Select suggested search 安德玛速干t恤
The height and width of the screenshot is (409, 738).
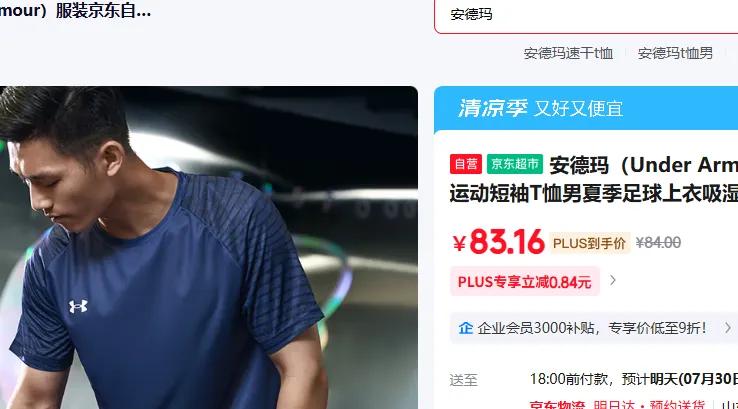click(568, 53)
